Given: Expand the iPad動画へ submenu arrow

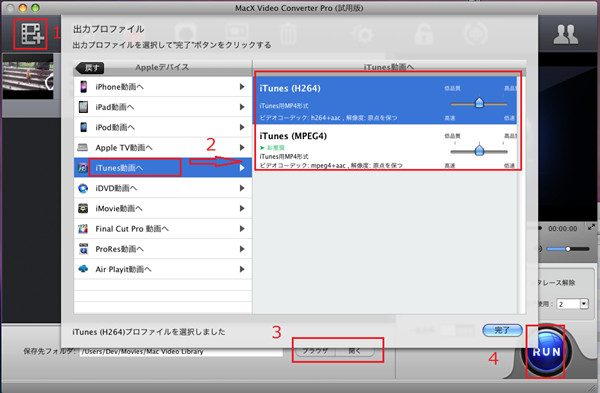Looking at the screenshot, I should click(242, 107).
